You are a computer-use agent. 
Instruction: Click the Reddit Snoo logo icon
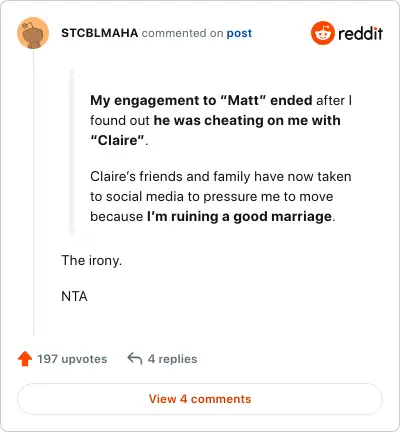(x=323, y=33)
